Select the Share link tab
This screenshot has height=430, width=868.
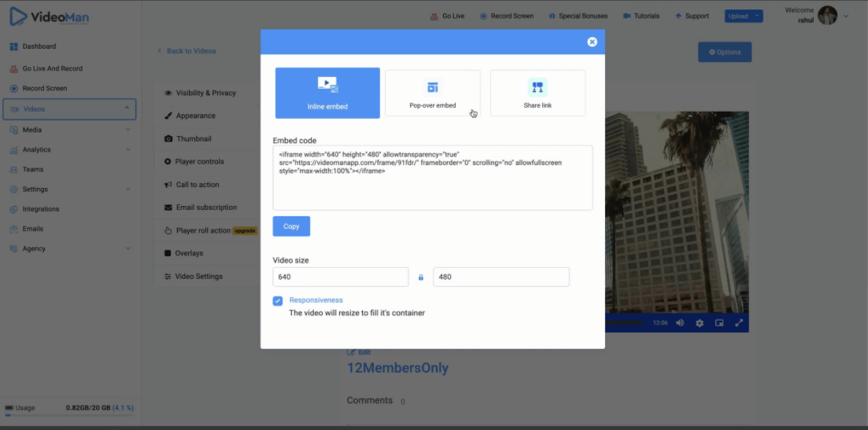coord(537,93)
